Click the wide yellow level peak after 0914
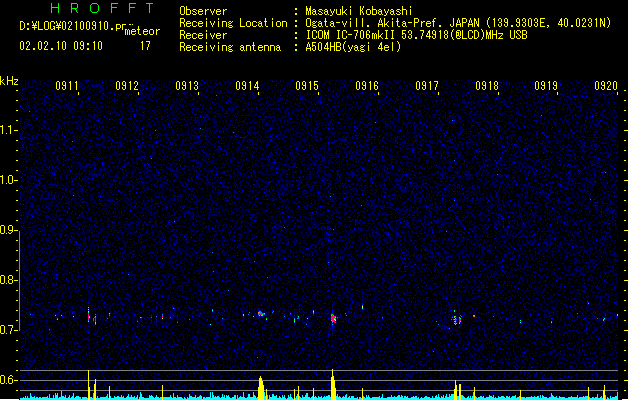 (261, 388)
